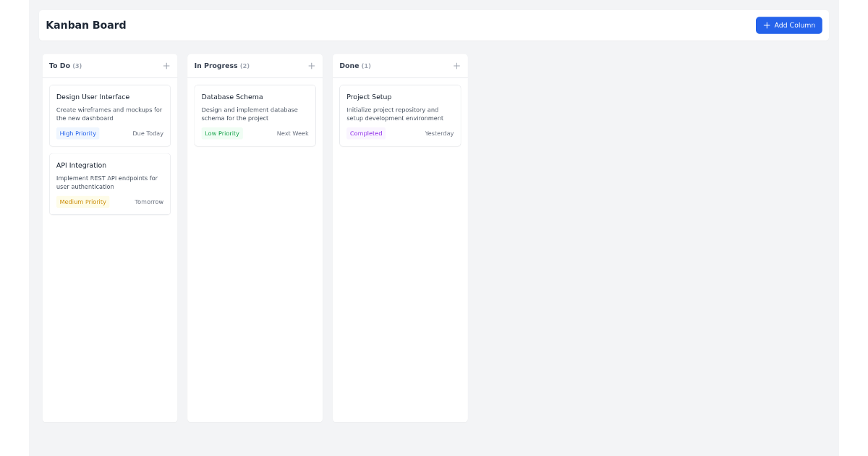The height and width of the screenshot is (456, 868).
Task: Open the Design User Interface card
Action: click(109, 114)
